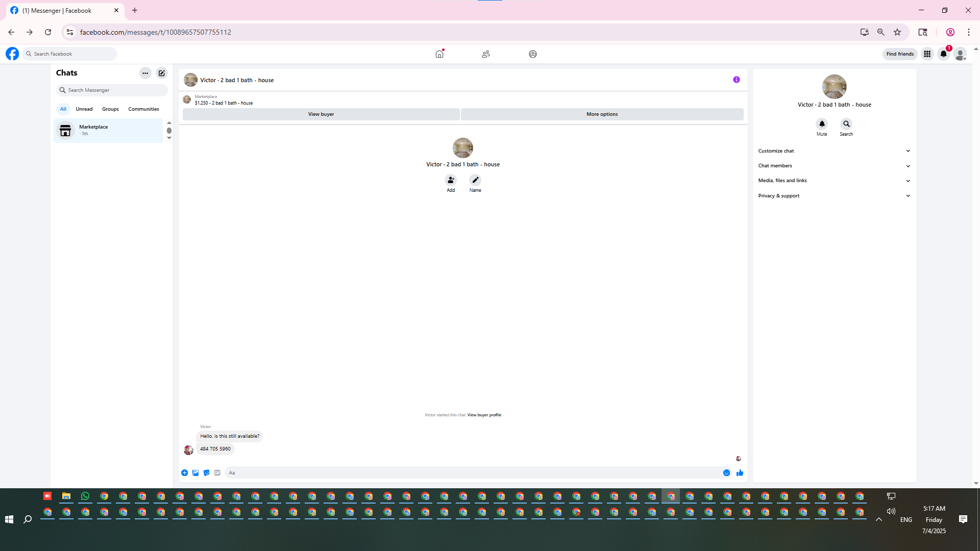Click the thumbs-up like send icon
Image resolution: width=980 pixels, height=551 pixels.
(740, 473)
